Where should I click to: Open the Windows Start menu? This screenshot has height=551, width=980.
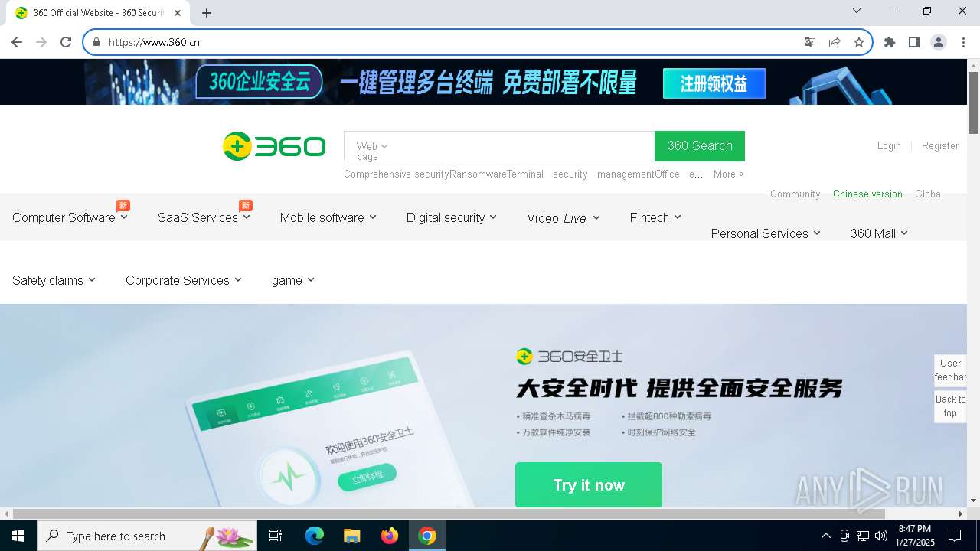tap(18, 536)
